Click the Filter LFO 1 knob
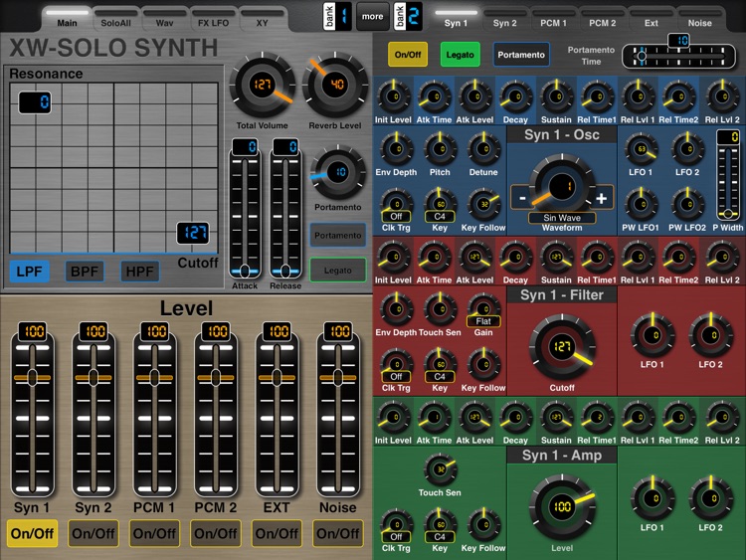Viewport: 746px width, 560px height. (653, 335)
